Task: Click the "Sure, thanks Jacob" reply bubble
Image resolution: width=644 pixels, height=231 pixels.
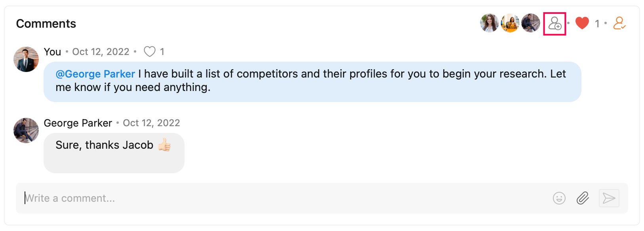Action: click(114, 153)
